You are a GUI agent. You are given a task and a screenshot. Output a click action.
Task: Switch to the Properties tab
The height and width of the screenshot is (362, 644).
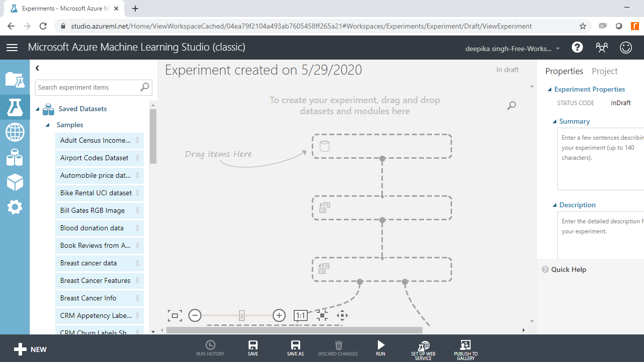[x=564, y=71]
